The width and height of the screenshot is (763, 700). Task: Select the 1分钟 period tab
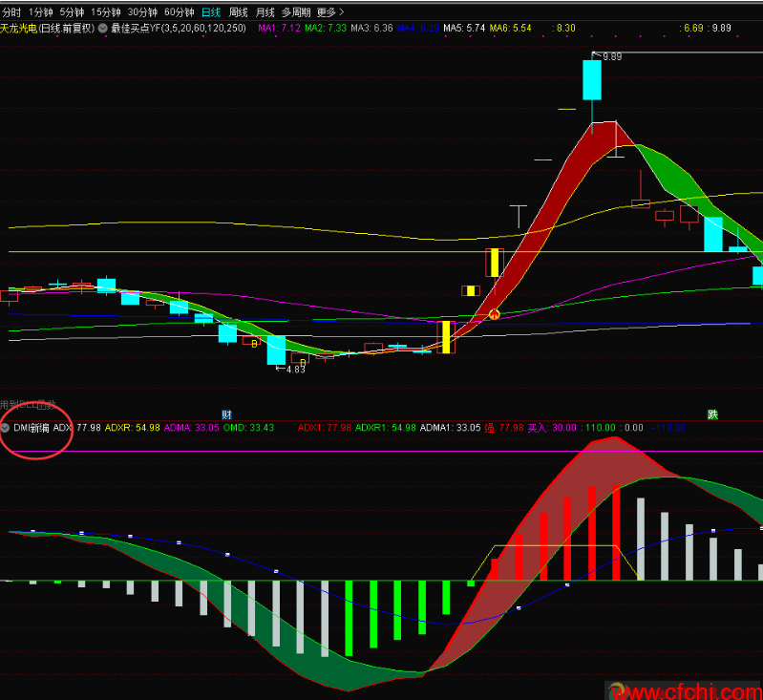click(x=41, y=12)
